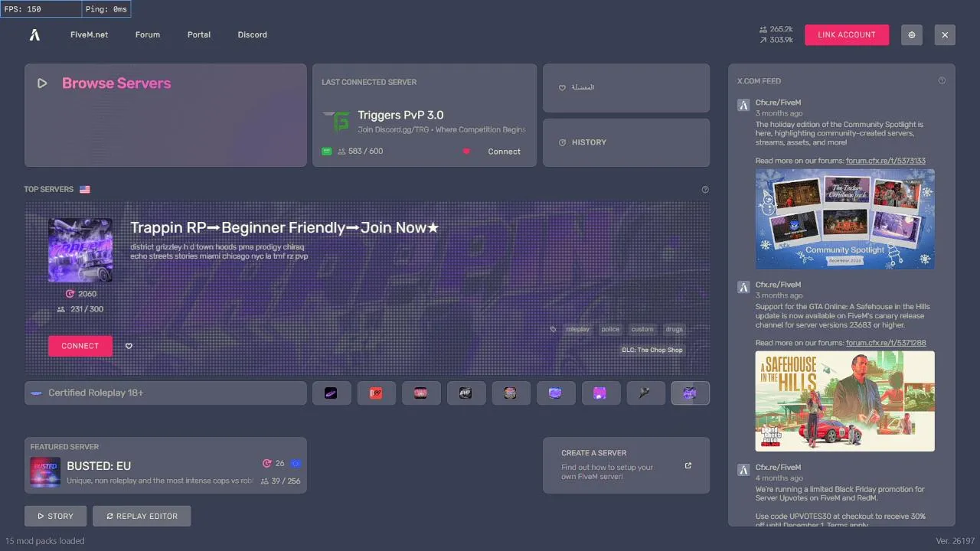Open the Top Servers help question mark

[x=705, y=189]
